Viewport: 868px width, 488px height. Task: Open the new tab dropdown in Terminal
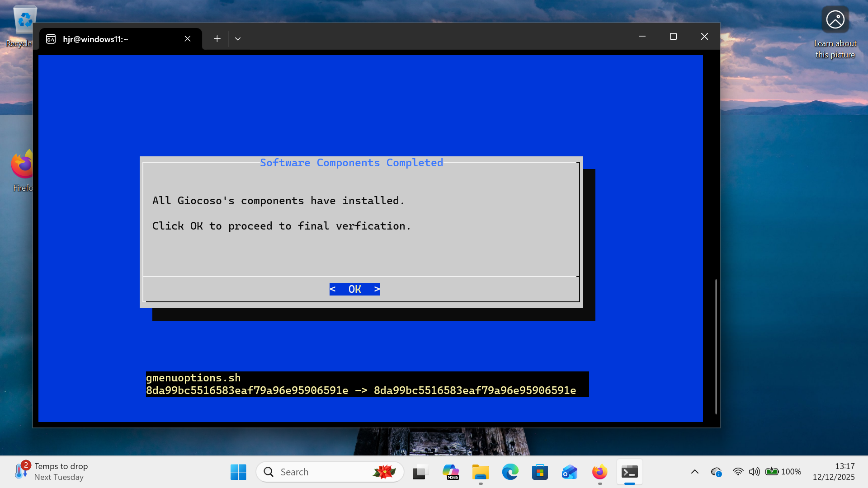[x=217, y=38]
